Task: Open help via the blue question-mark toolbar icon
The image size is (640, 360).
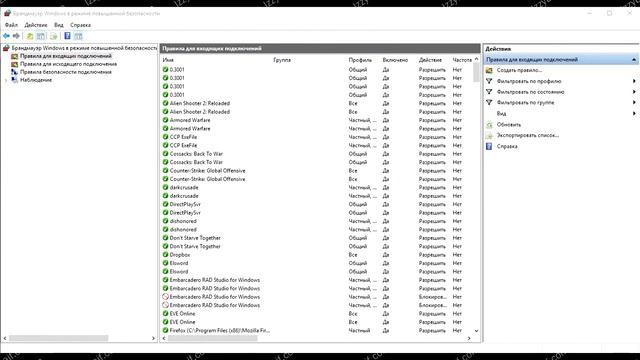Action: pyautogui.click(x=67, y=36)
